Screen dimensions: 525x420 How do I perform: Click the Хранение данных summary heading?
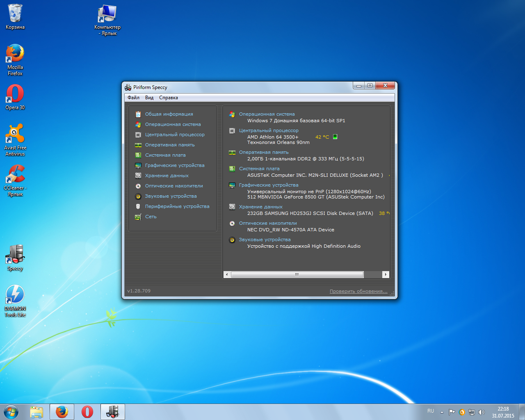261,207
